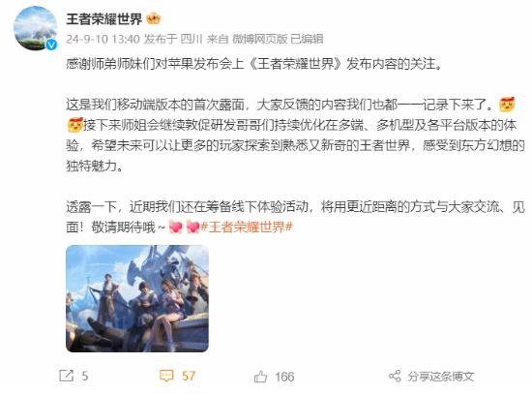Click the like count 166

tap(284, 377)
